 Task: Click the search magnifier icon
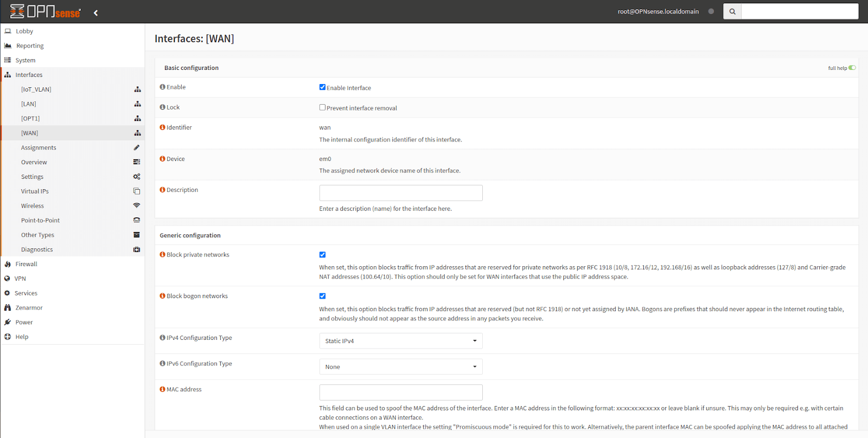(x=732, y=11)
